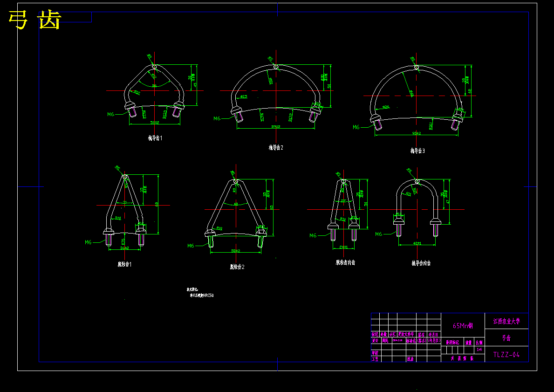This screenshot has height=392, width=554.
Task: Click the 48±1 width dimension
Action: (417, 243)
